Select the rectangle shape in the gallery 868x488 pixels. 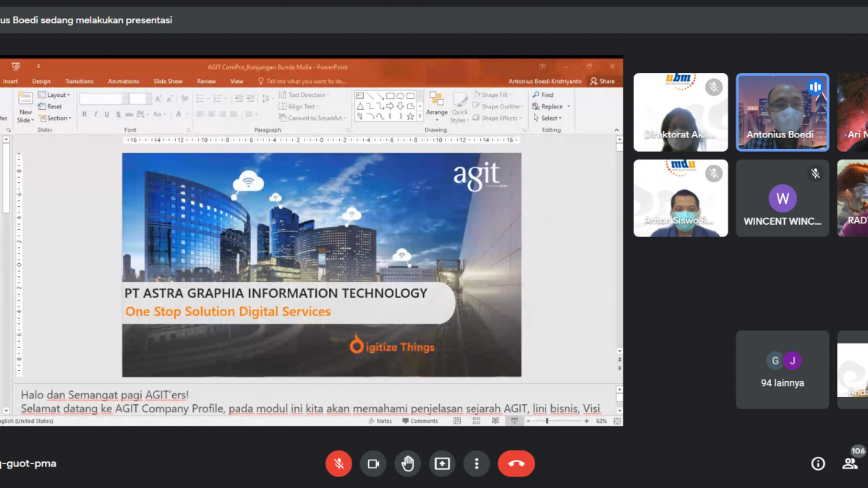tap(391, 95)
